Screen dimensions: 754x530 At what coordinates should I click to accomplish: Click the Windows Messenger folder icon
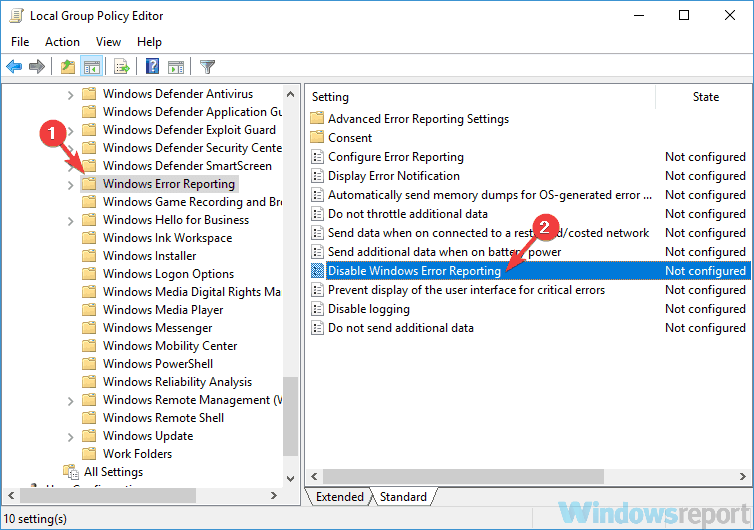point(89,328)
